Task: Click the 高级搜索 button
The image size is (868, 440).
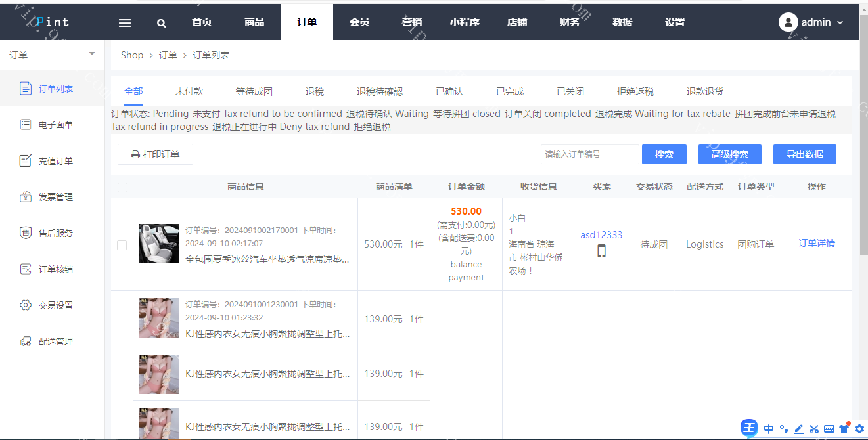Action: (729, 154)
